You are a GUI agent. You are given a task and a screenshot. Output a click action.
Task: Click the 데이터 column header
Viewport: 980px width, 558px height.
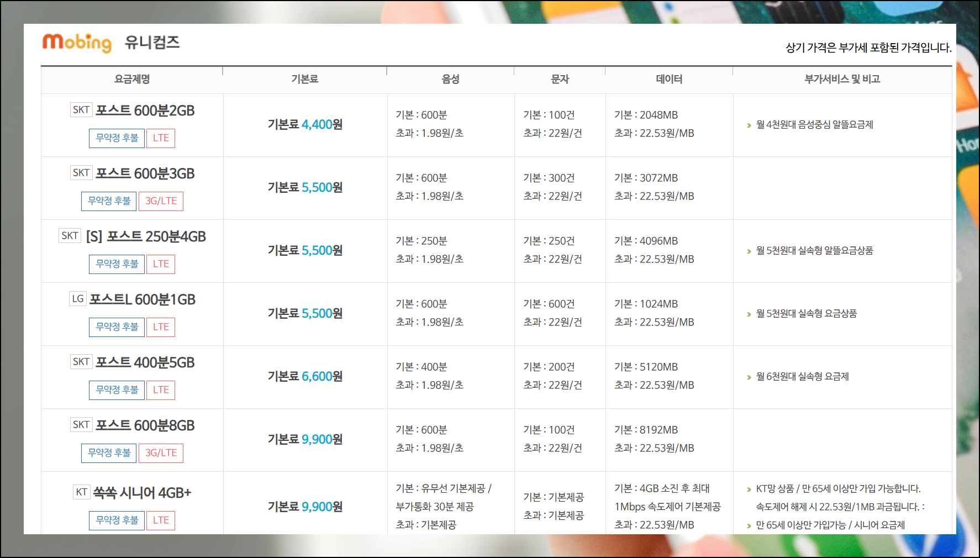click(x=669, y=80)
